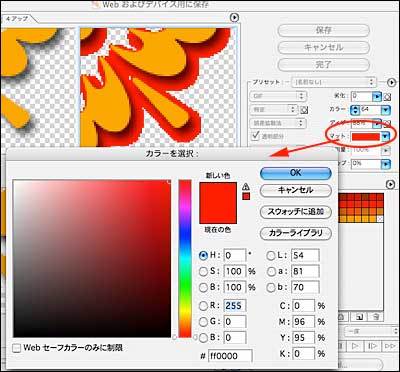Open the GIF file format dropdown

click(x=277, y=97)
